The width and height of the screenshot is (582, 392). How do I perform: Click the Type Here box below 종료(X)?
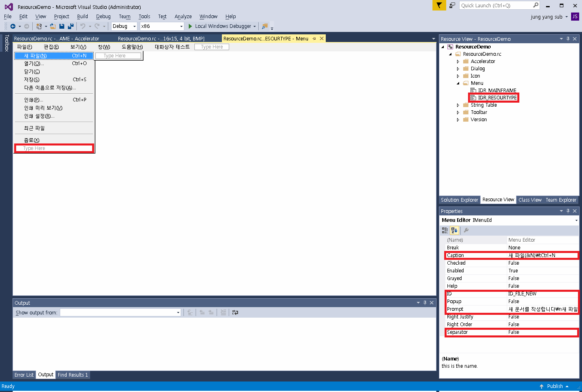click(54, 148)
